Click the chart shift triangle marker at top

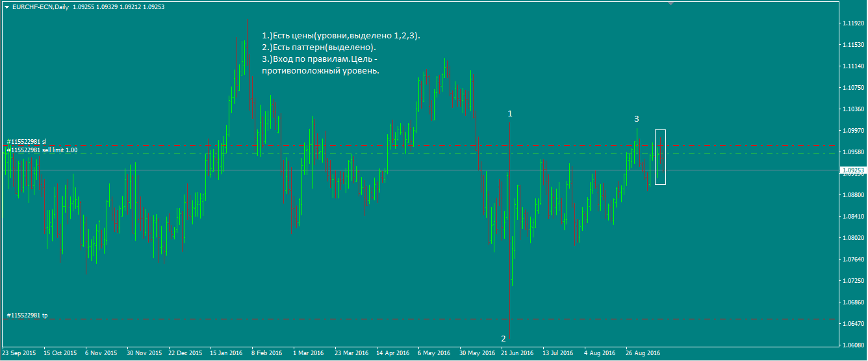[671, 4]
